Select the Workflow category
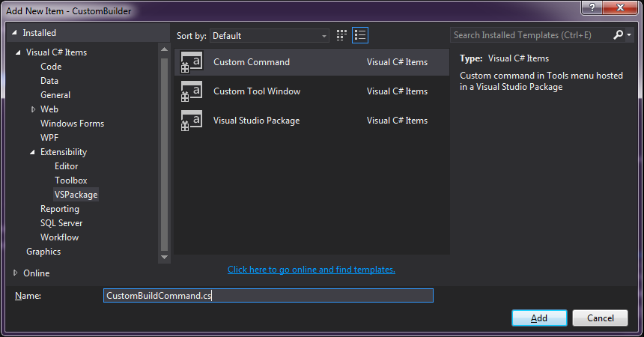 pos(60,237)
